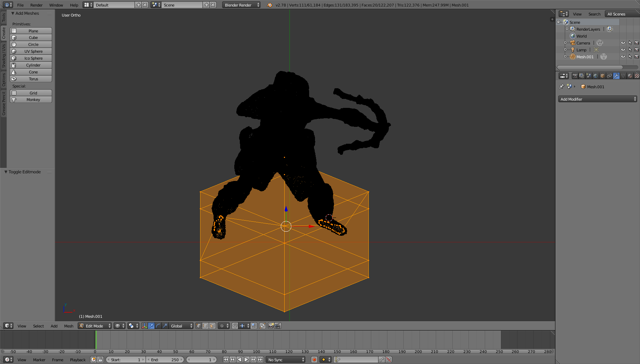Image resolution: width=640 pixels, height=364 pixels.
Task: Expand the RenderLayers tree item in outliner
Action: point(567,29)
